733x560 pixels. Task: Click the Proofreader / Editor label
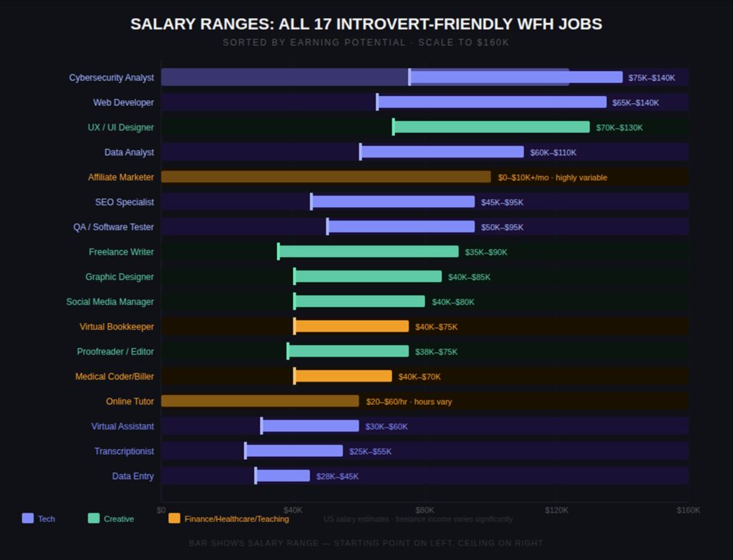tap(115, 352)
